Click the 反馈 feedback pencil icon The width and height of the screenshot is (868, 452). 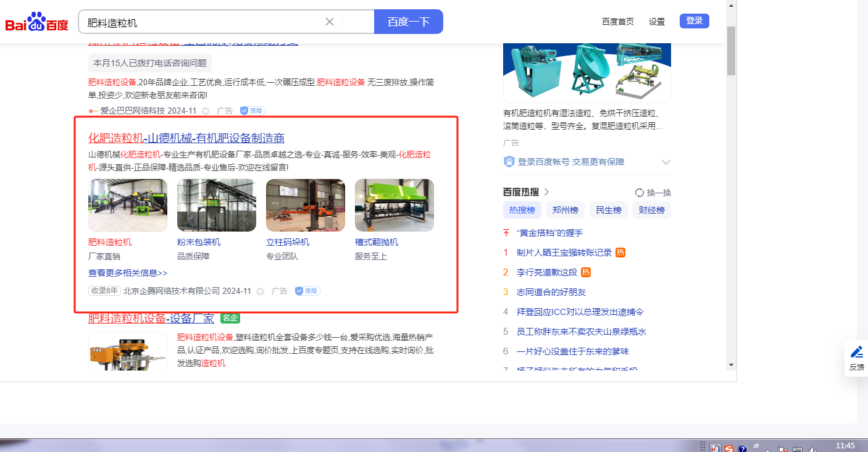857,353
